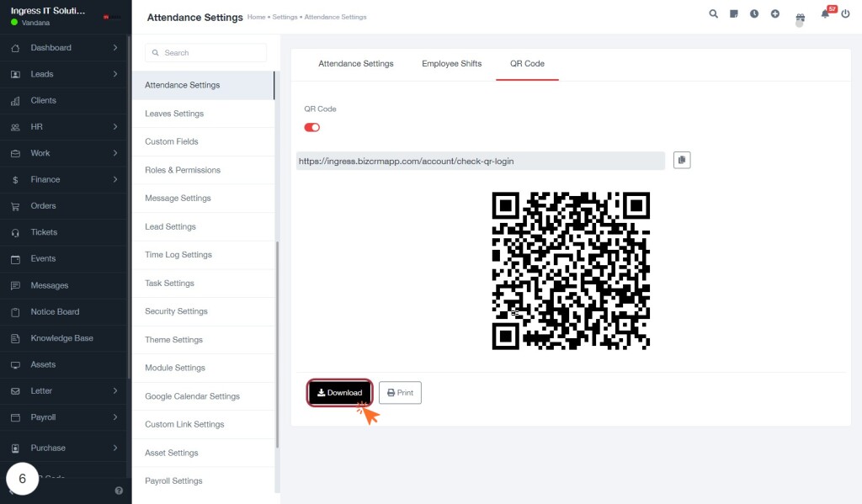
Task: Click the settings Search input field
Action: pos(205,53)
